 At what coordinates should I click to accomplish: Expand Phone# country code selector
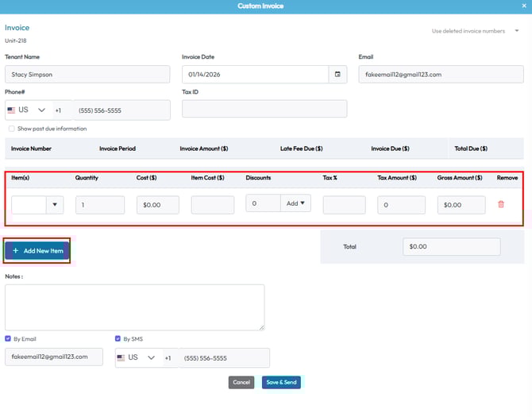[40, 110]
